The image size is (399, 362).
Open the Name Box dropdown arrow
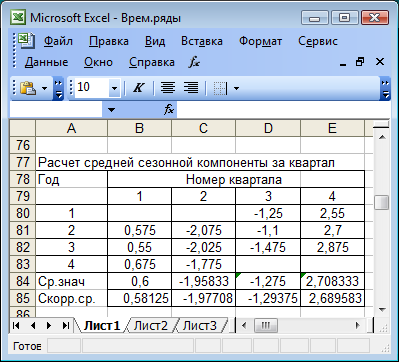point(111,110)
